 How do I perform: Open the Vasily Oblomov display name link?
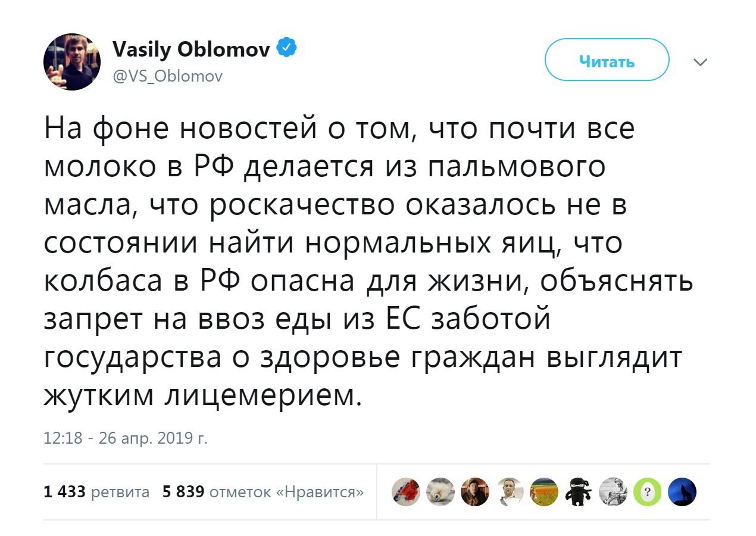pyautogui.click(x=193, y=49)
